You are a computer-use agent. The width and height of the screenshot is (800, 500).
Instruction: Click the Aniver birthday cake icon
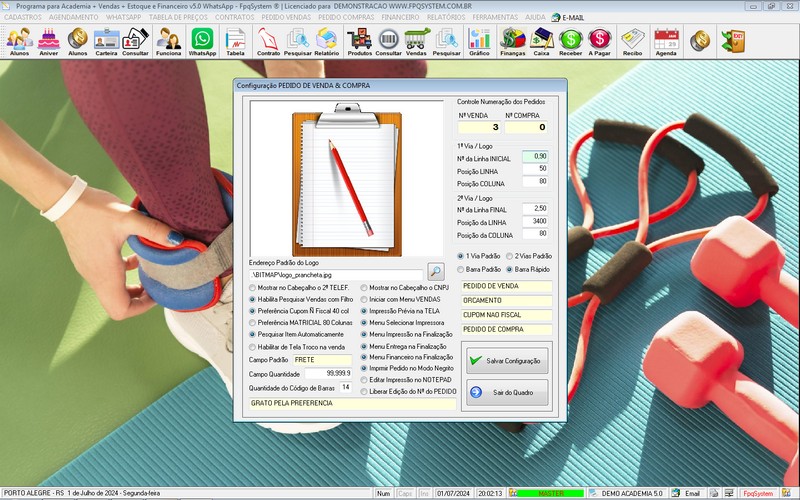click(x=48, y=40)
